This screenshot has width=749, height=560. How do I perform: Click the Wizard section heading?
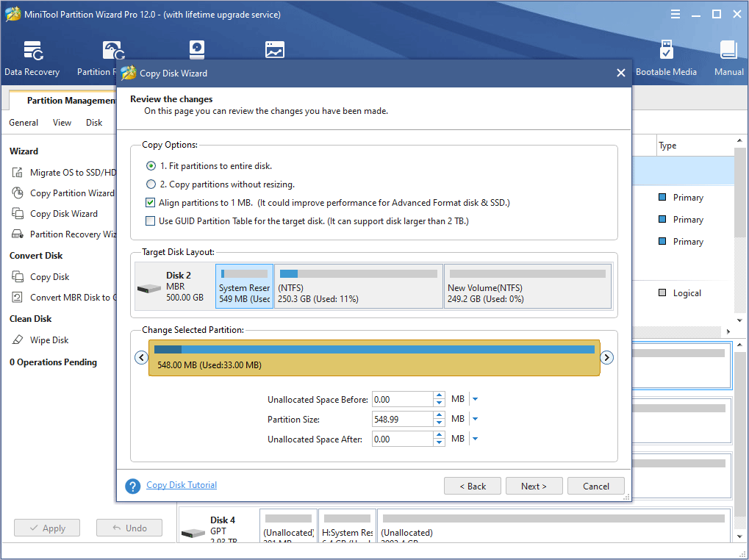coord(24,151)
